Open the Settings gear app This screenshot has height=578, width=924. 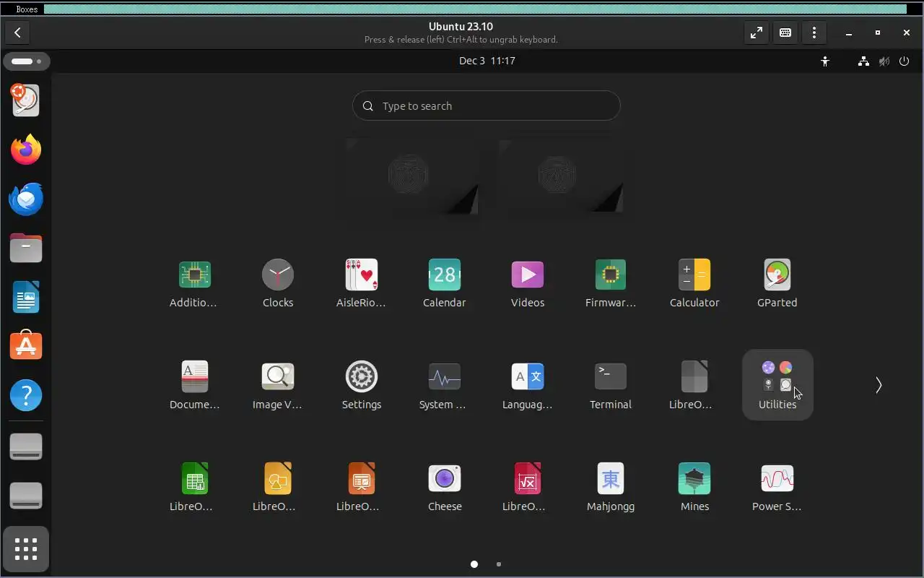361,385
